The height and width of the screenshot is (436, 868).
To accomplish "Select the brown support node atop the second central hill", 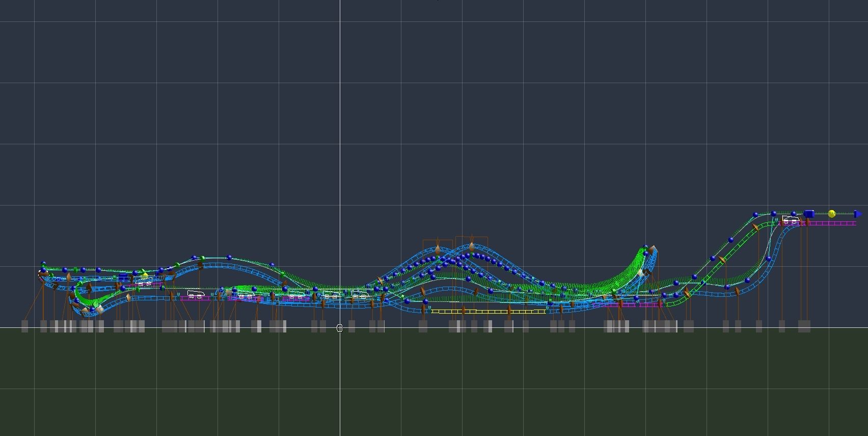I will (x=472, y=247).
